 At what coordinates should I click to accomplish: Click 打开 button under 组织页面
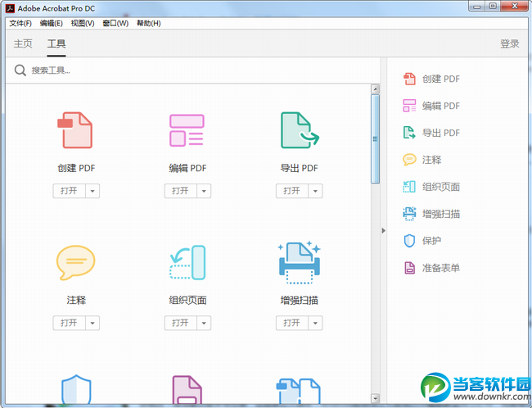pos(181,323)
